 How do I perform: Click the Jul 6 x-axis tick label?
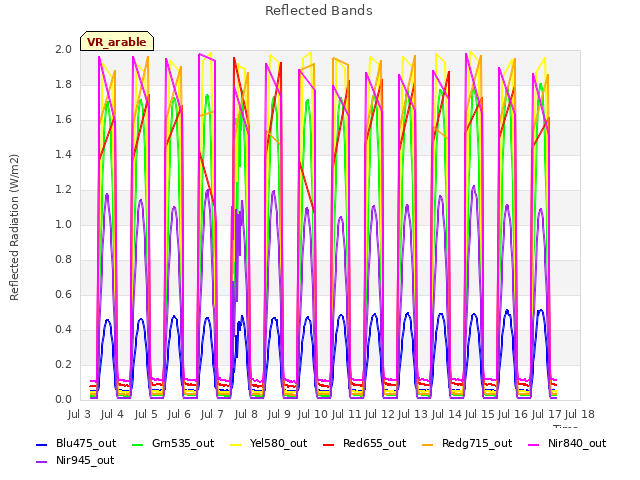tap(179, 414)
